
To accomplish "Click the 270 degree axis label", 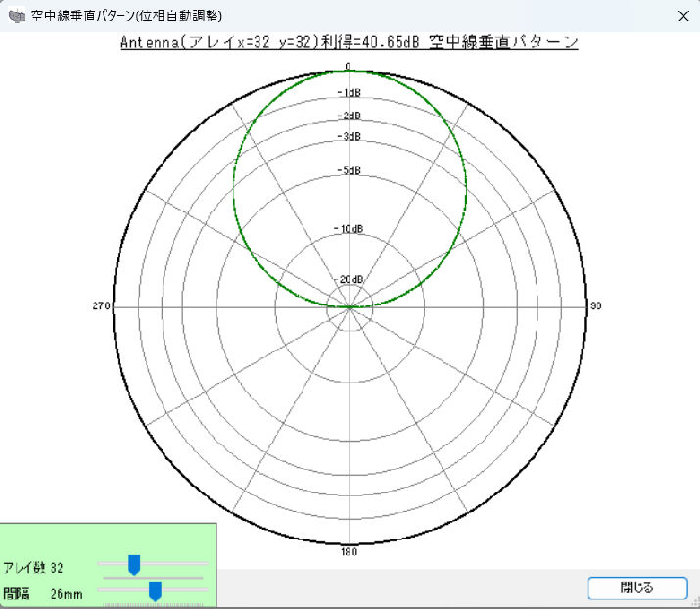I will [x=101, y=306].
